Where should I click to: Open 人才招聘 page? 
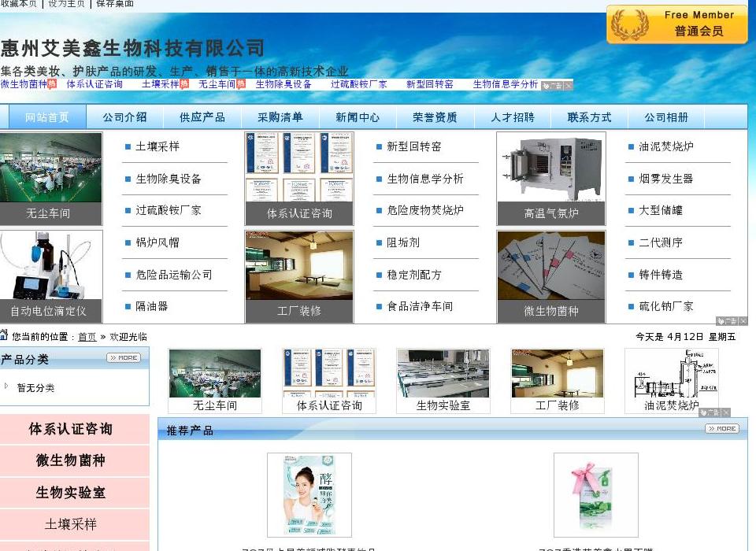coord(513,117)
